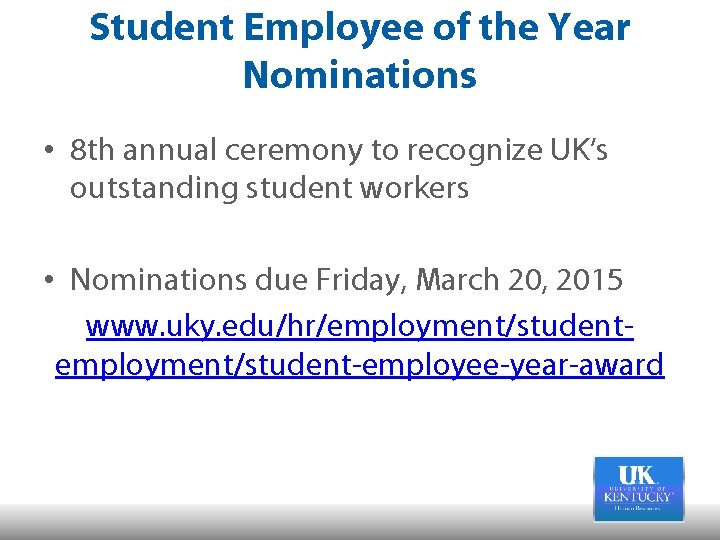The image size is (720, 540).
Task: Click the student-employee-year-award link line
Action: click(x=359, y=366)
